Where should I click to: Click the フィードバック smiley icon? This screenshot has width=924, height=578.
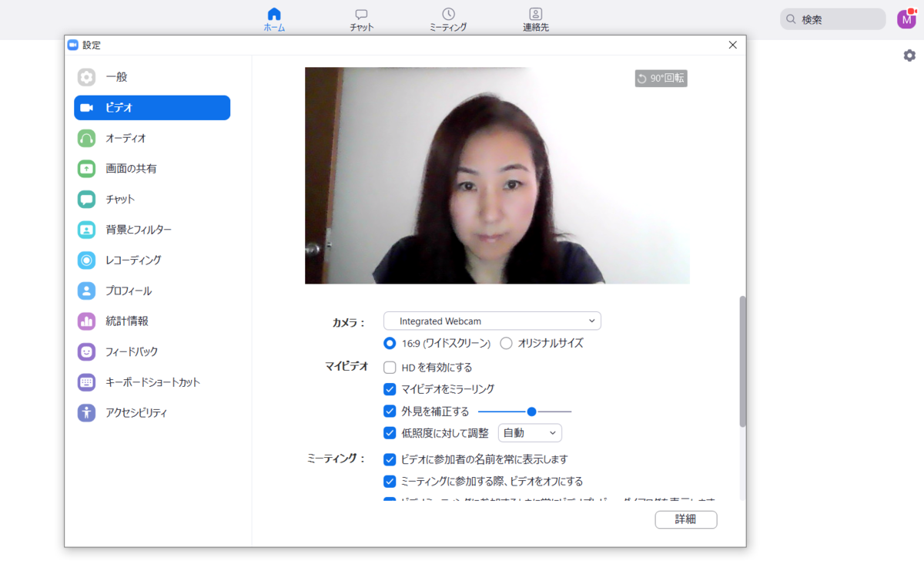(86, 351)
